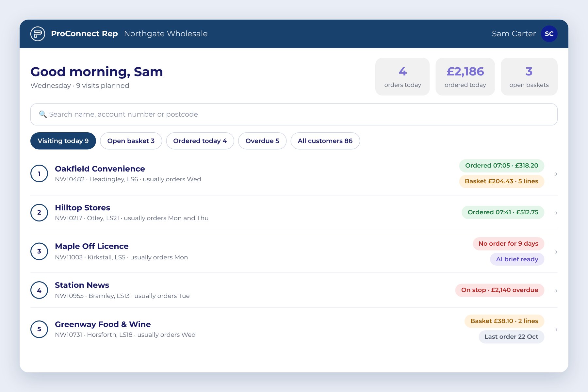Select visit number 5 circle for Greenway
This screenshot has width=588, height=392.
click(x=39, y=329)
